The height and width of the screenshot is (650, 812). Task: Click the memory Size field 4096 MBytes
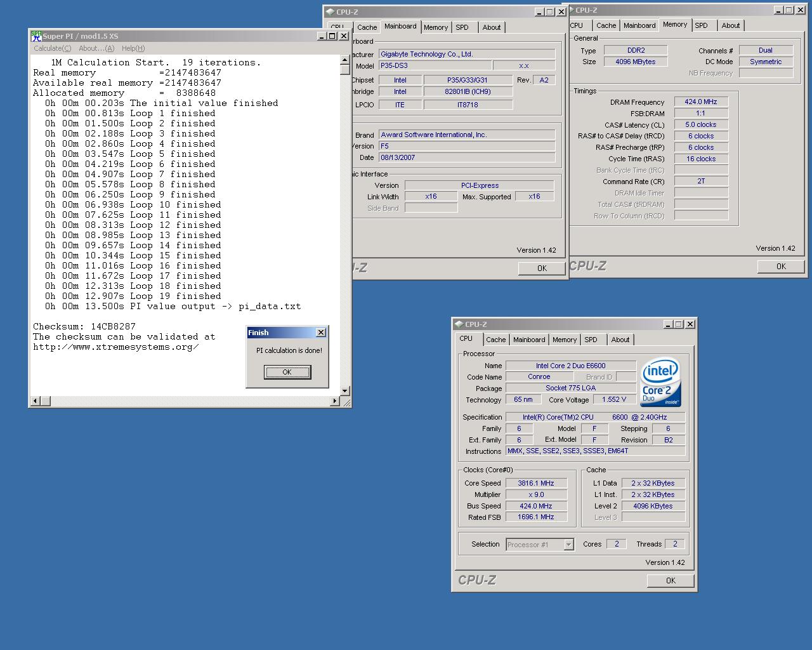(635, 62)
